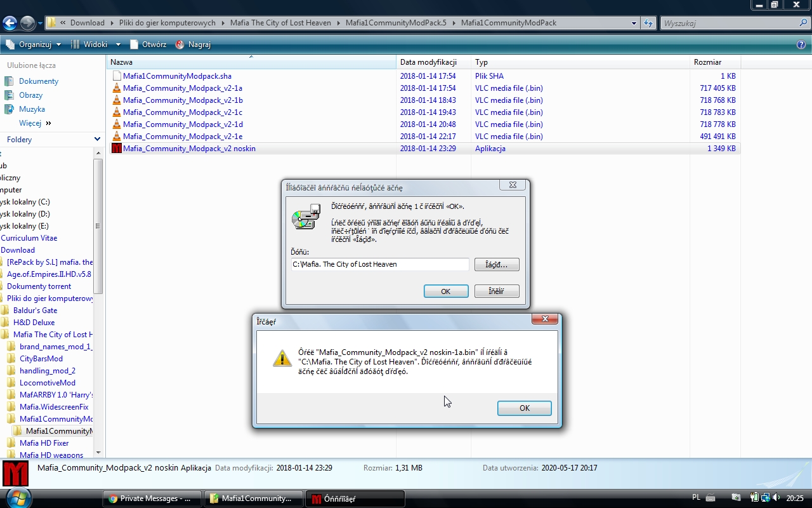Viewport: 812px width, 508px height.
Task: Click the refresh button beside the address bar
Action: pos(648,23)
